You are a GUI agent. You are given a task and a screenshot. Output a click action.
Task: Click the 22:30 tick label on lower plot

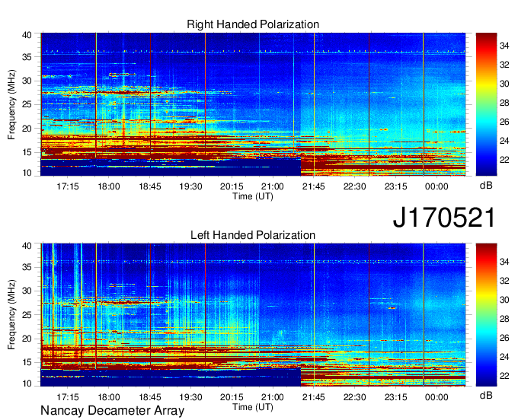pyautogui.click(x=354, y=397)
